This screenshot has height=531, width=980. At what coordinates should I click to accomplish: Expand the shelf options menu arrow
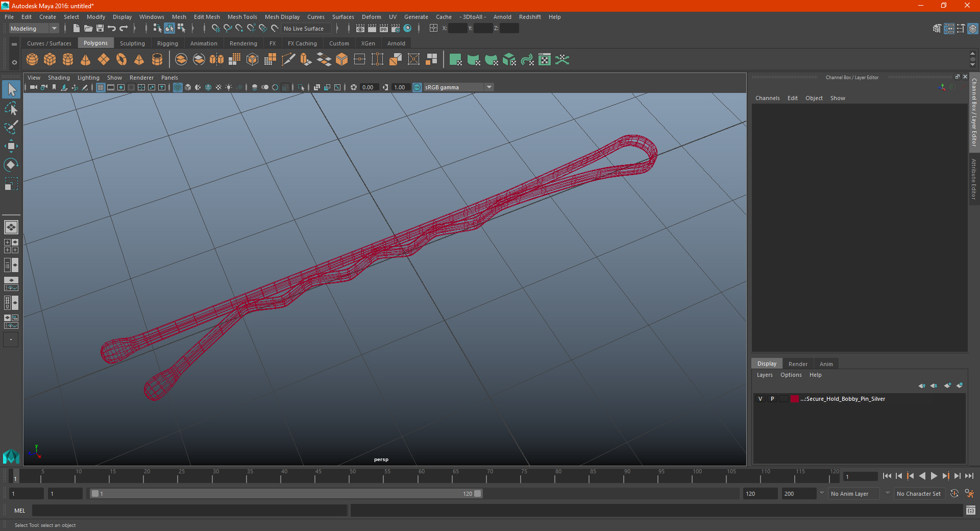pos(14,44)
